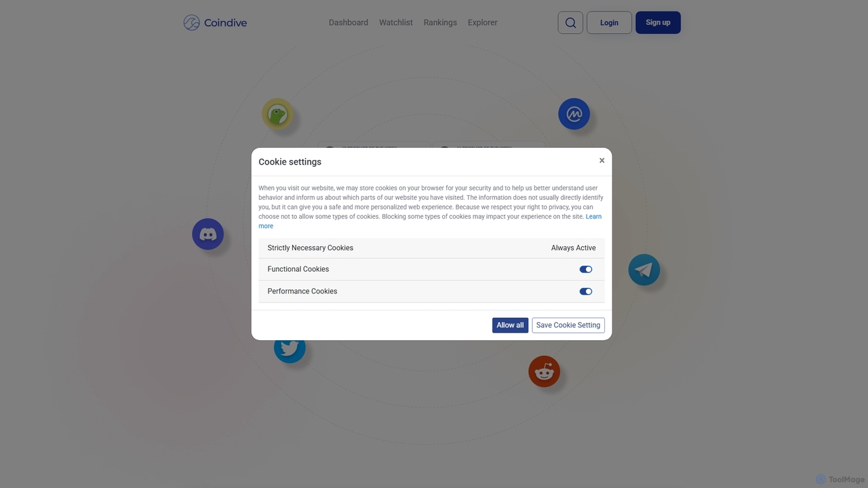Screen dimensions: 868x488
Task: Open the Watchlist nav item
Action: (396, 22)
